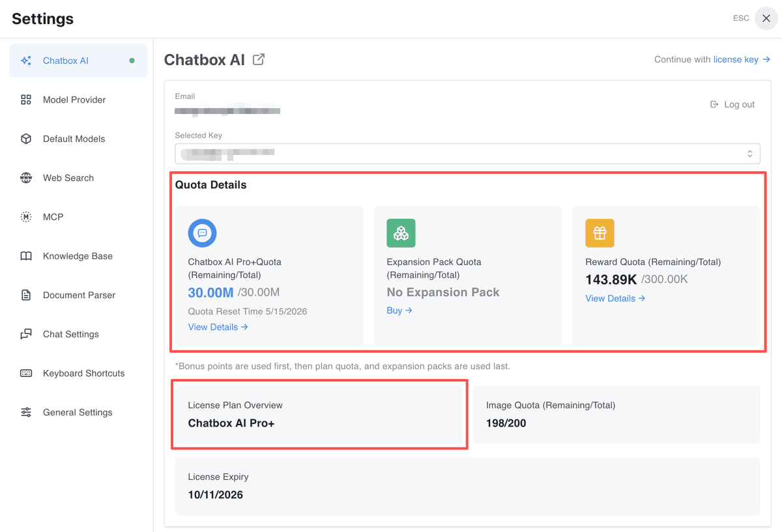This screenshot has width=782, height=532.
Task: Click the Document Parser file icon
Action: [x=26, y=295]
